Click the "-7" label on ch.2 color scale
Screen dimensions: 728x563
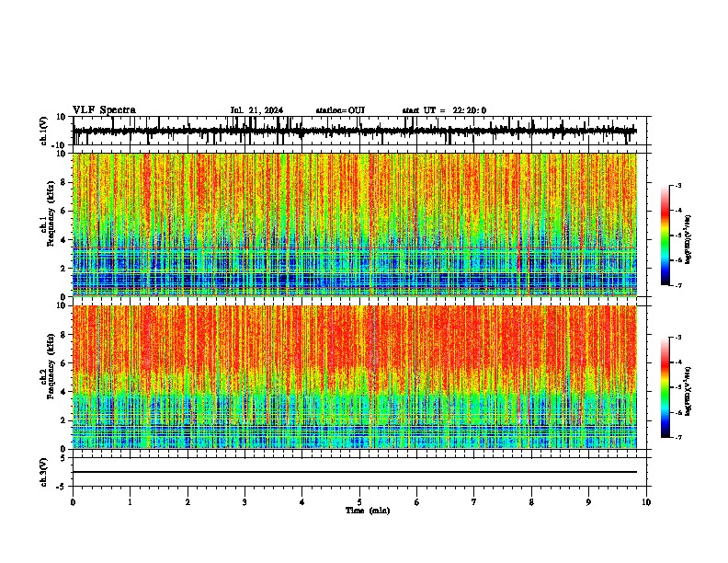tap(678, 438)
